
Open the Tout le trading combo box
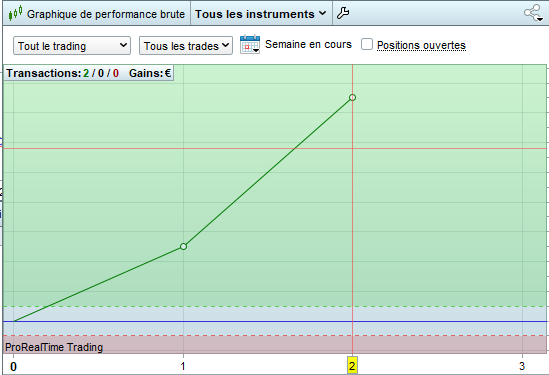click(72, 46)
